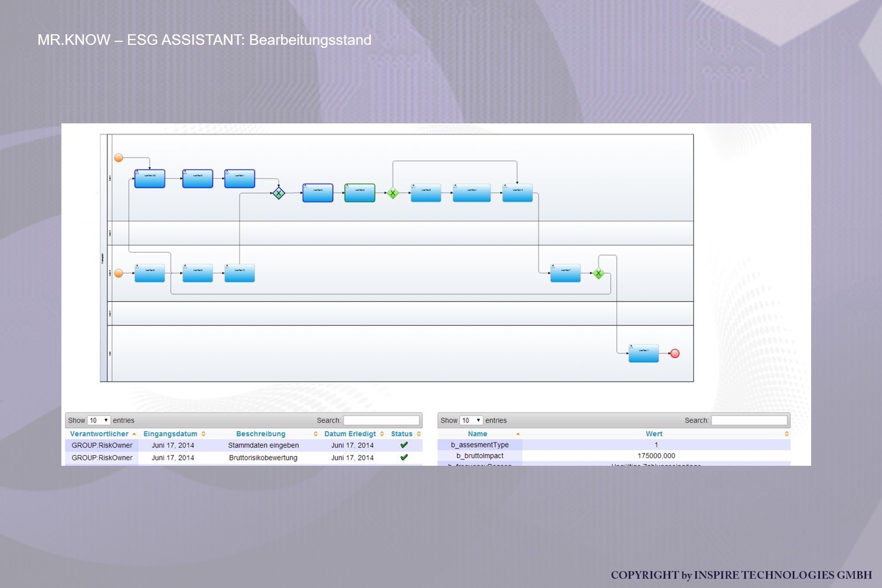This screenshot has height=588, width=882.
Task: Click the left table Search field
Action: (381, 420)
